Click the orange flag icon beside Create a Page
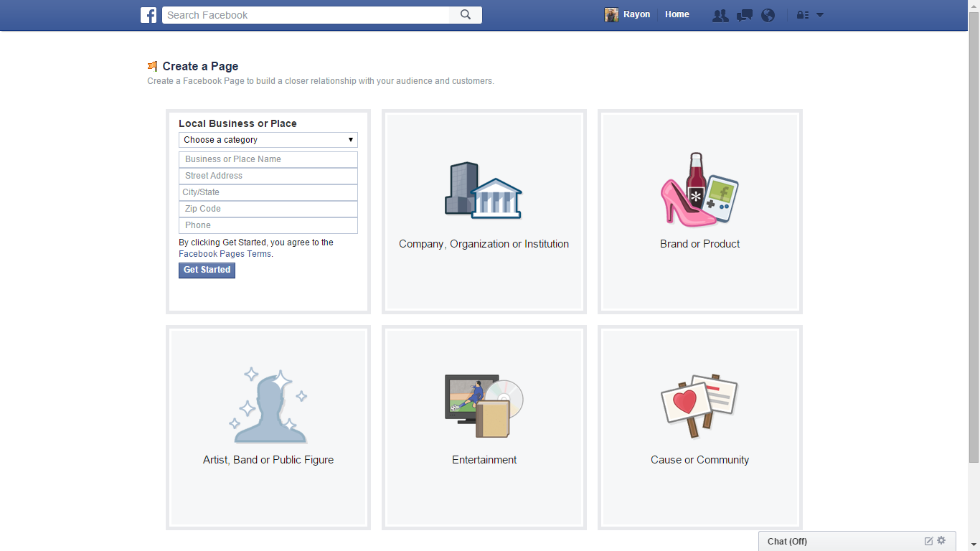This screenshot has height=551, width=980. coord(153,66)
